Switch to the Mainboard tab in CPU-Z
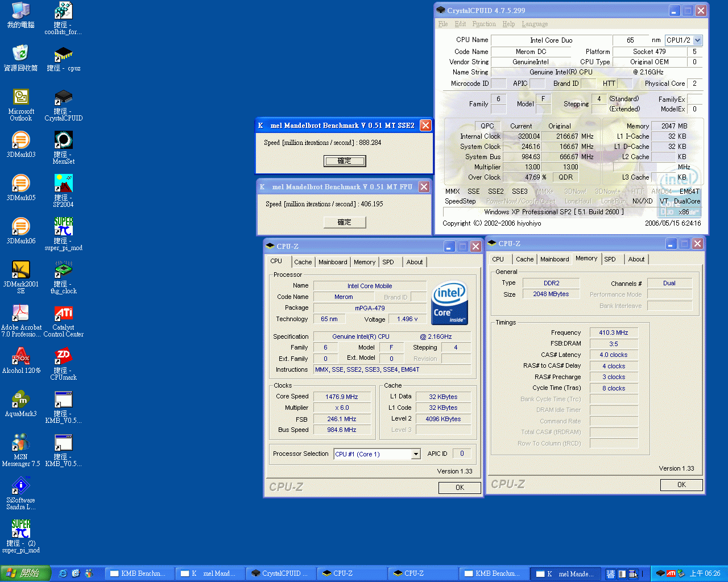Viewport: 728px width, 582px height. coord(333,262)
